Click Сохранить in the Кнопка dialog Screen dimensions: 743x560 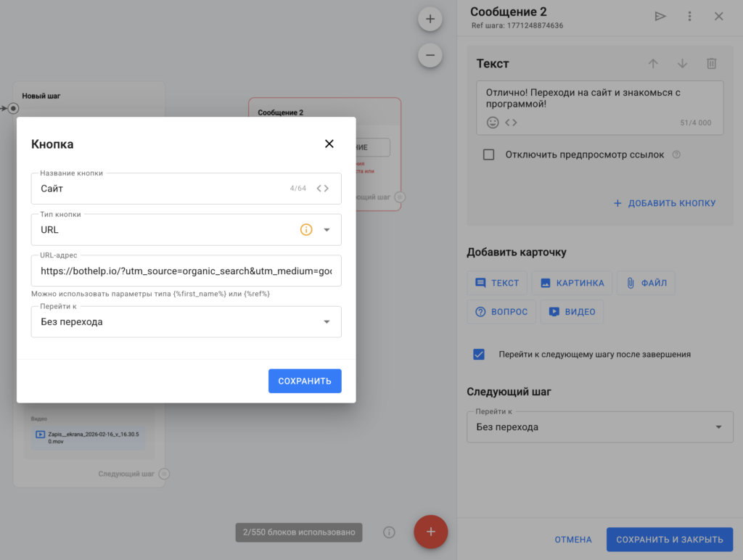pos(305,381)
